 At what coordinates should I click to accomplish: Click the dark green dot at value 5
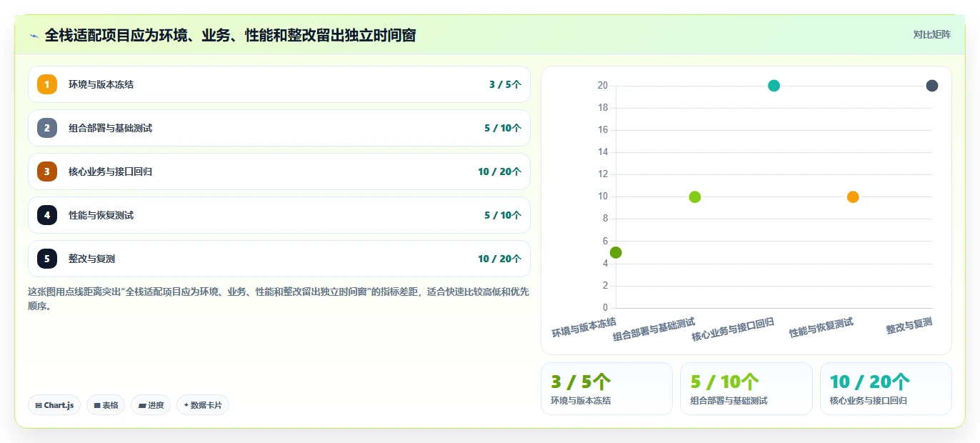pyautogui.click(x=616, y=252)
